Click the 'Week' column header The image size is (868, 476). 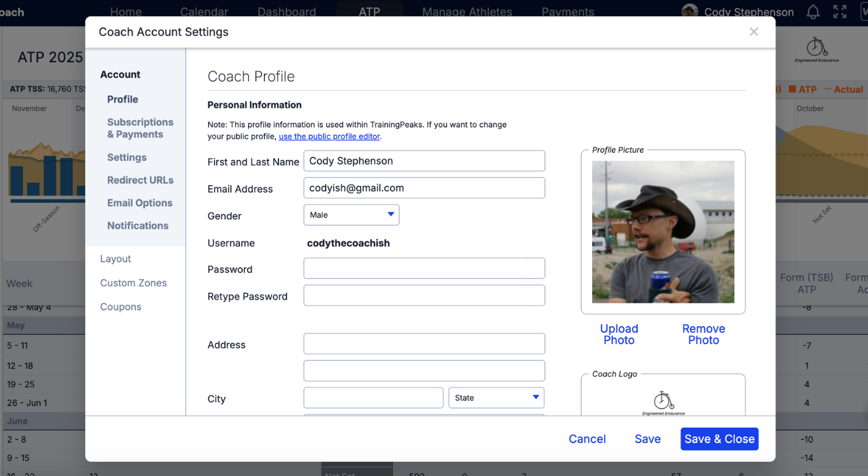[x=19, y=283]
